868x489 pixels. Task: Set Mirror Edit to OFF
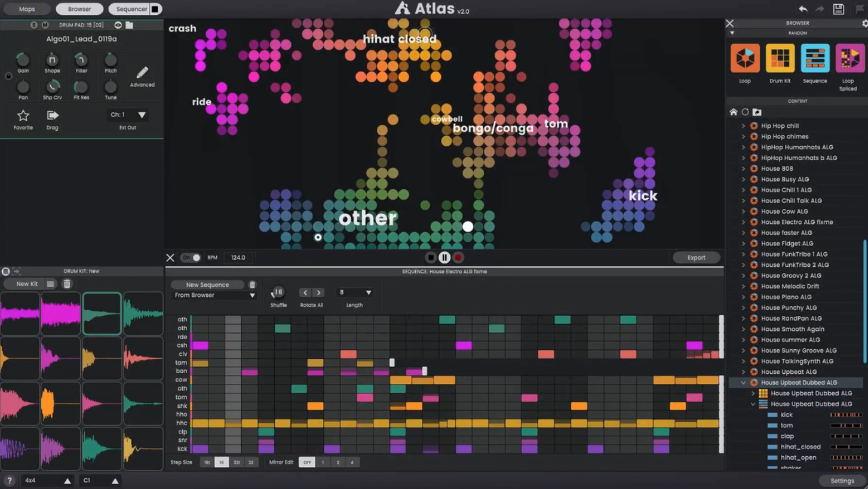(307, 462)
